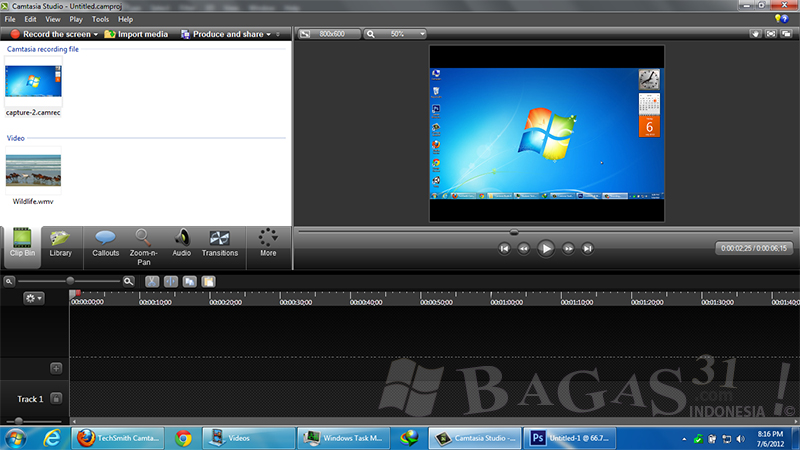This screenshot has height=450, width=800.
Task: Show hidden tray icons arrow
Action: click(x=684, y=439)
